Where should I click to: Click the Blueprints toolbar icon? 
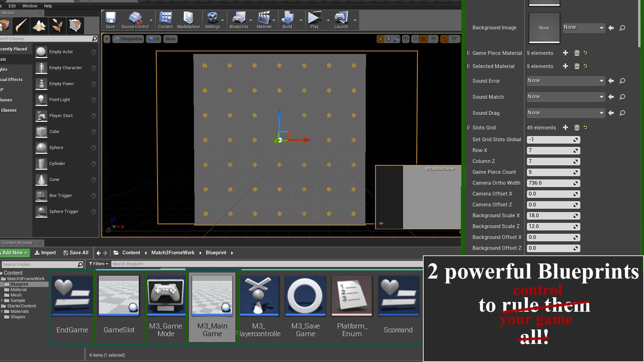click(239, 20)
